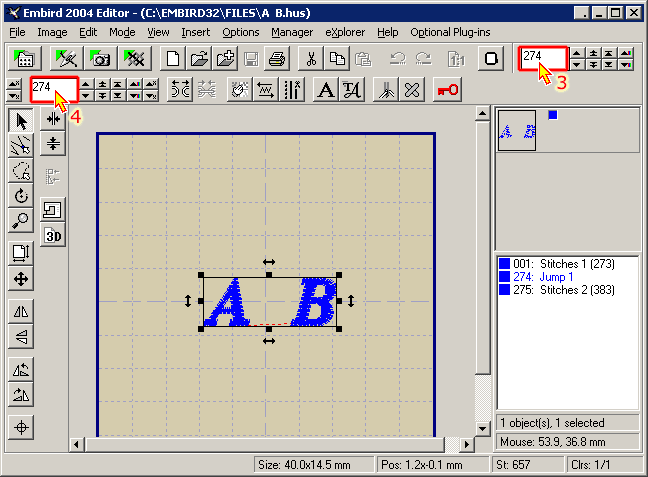
Task: Click the green-cornered cross-stitch icon
Action: coord(135,58)
